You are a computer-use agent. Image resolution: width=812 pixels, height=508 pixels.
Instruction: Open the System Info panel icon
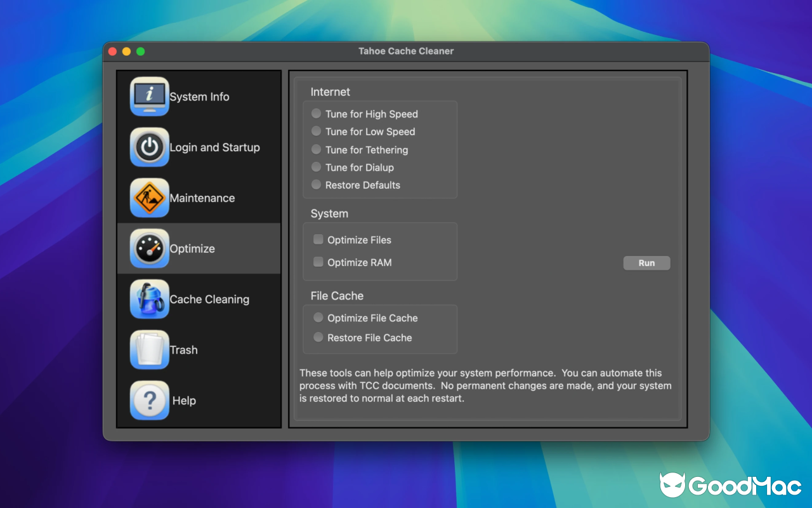(x=149, y=97)
